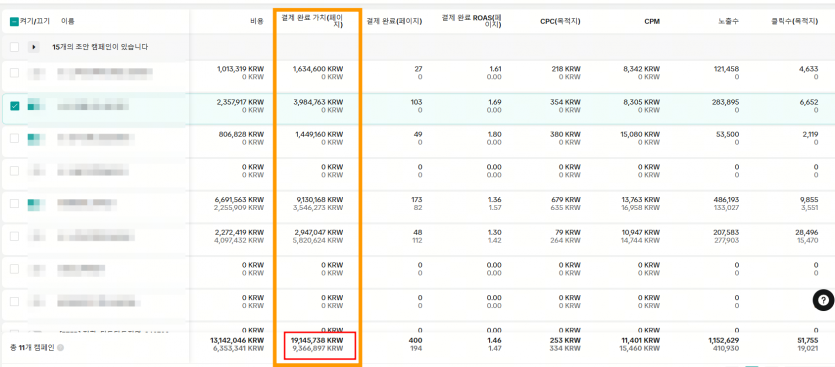This screenshot has height=367, width=835.
Task: Sort by the CPM column header
Action: [x=652, y=22]
